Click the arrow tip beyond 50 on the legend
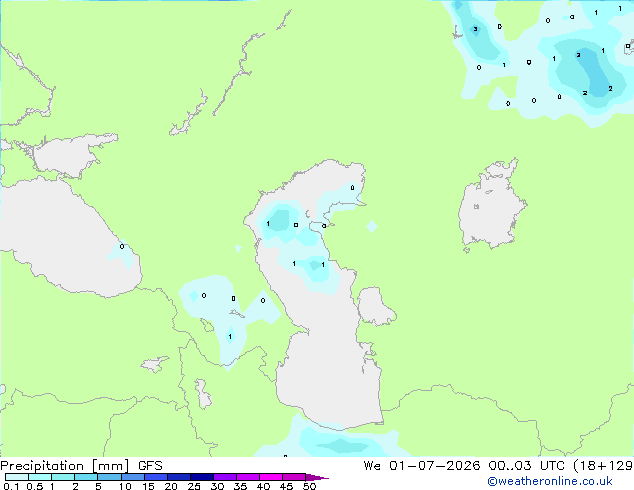 [317, 477]
